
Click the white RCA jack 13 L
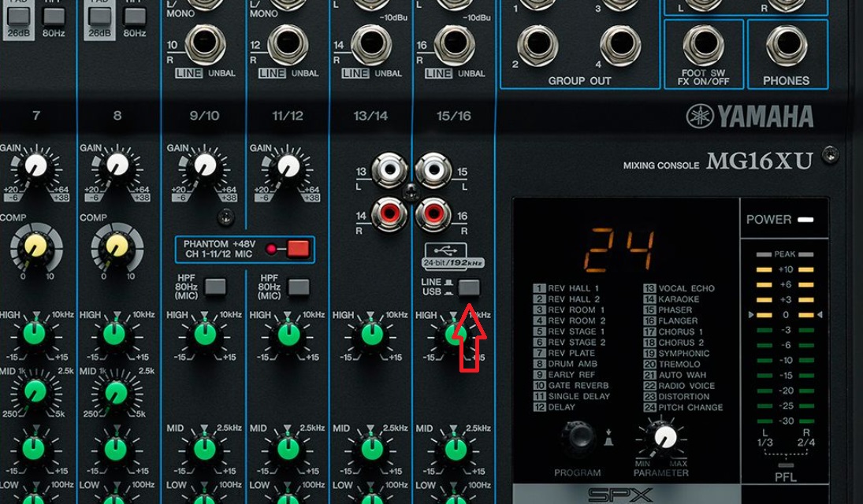pyautogui.click(x=389, y=170)
